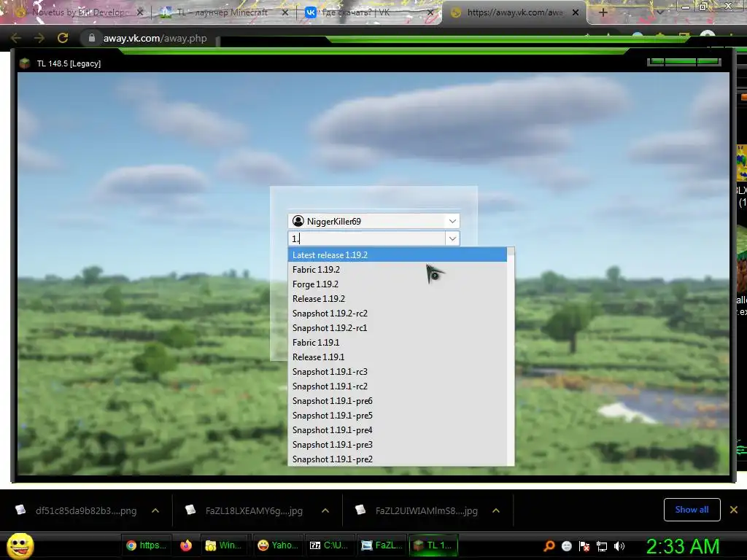Image resolution: width=747 pixels, height=560 pixels.
Task: Expand options for df51c85da9b82b3 png download
Action: pos(155,510)
